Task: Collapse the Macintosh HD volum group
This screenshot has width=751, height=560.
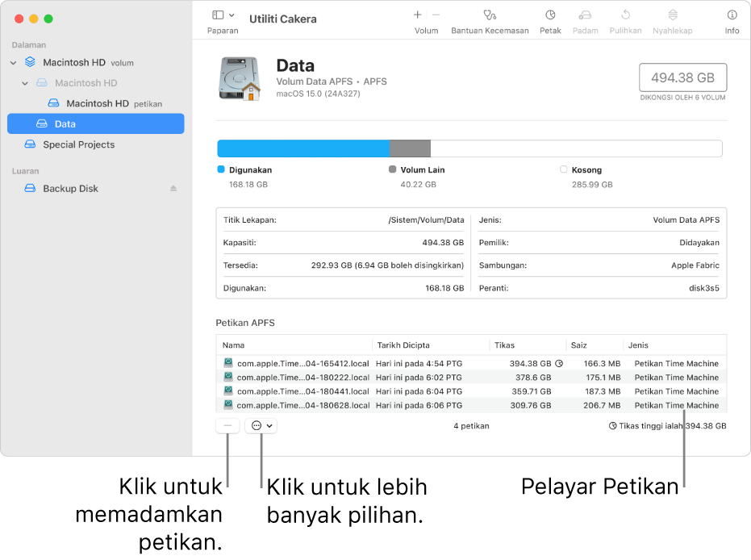Action: (14, 63)
